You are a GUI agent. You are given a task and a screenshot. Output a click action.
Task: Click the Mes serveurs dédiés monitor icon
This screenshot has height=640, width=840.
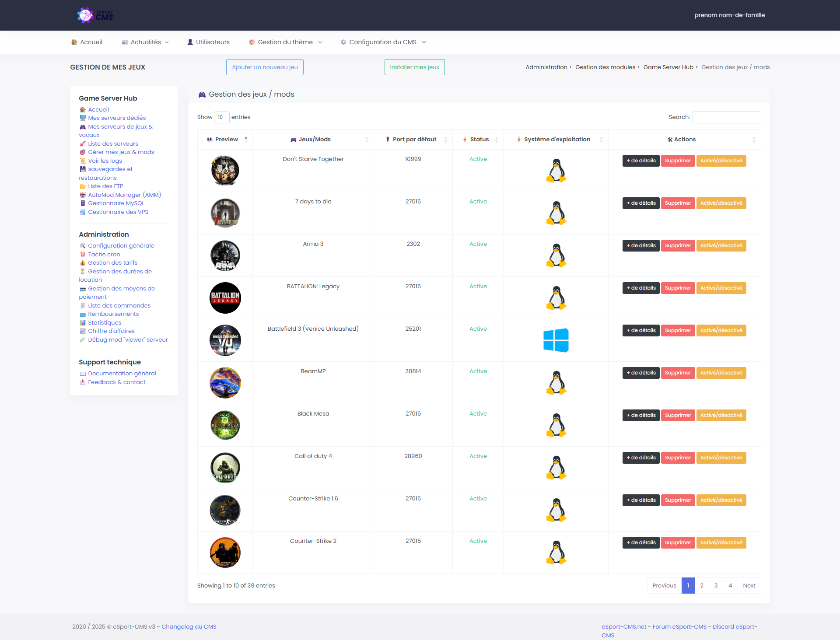[x=83, y=118]
